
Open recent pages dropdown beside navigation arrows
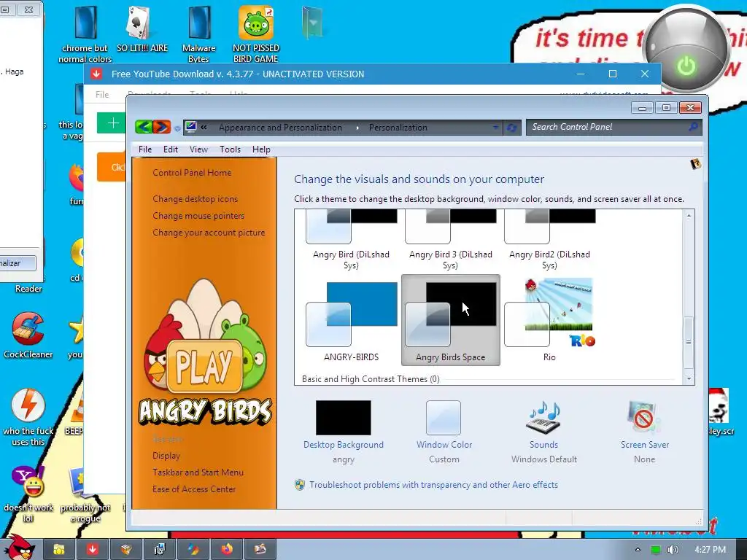click(177, 128)
